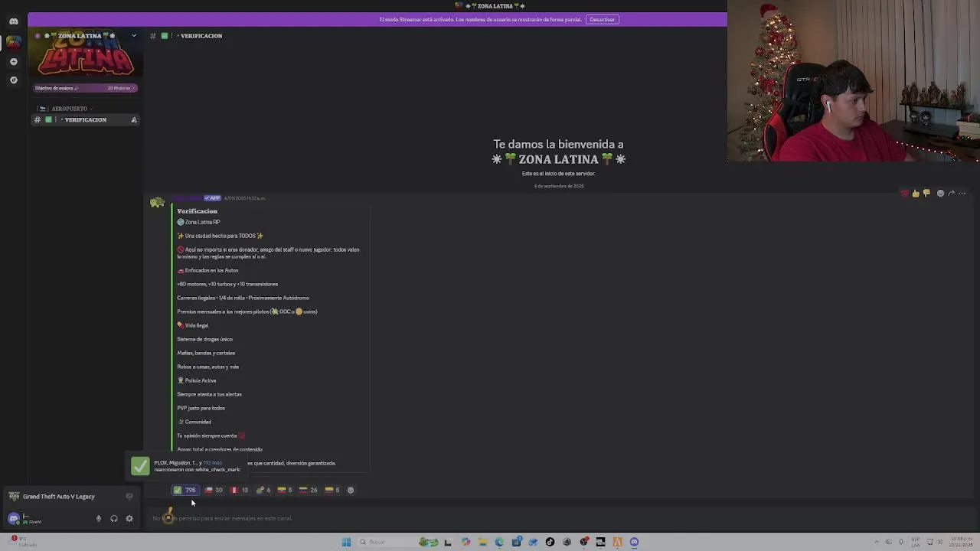Click second server icon in left rail
Viewport: 980px width, 551px height.
coord(13,61)
